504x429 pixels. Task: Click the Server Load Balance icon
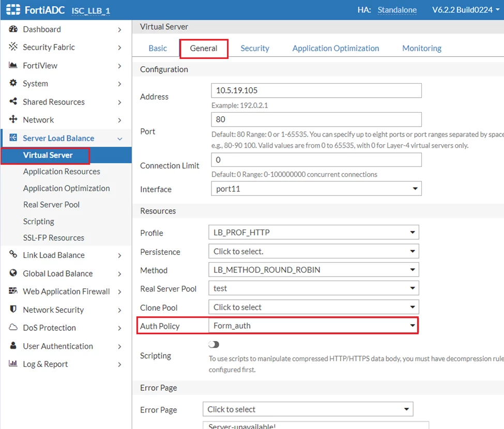click(13, 137)
